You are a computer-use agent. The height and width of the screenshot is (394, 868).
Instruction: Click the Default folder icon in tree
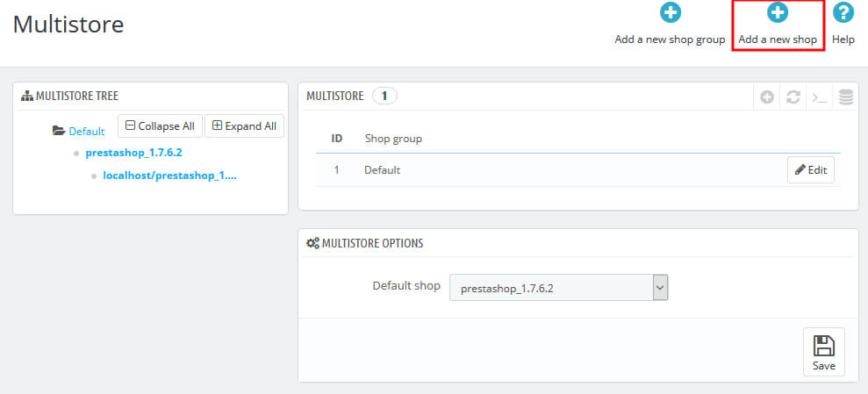click(x=59, y=131)
